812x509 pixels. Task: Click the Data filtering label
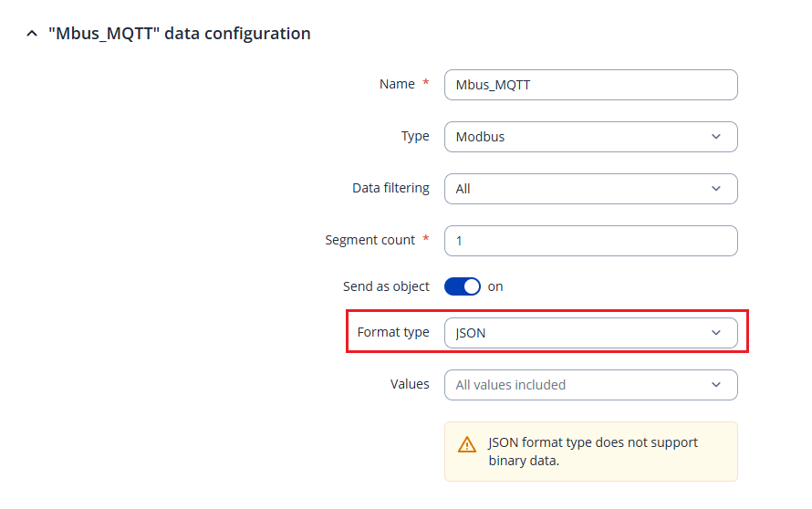[390, 188]
